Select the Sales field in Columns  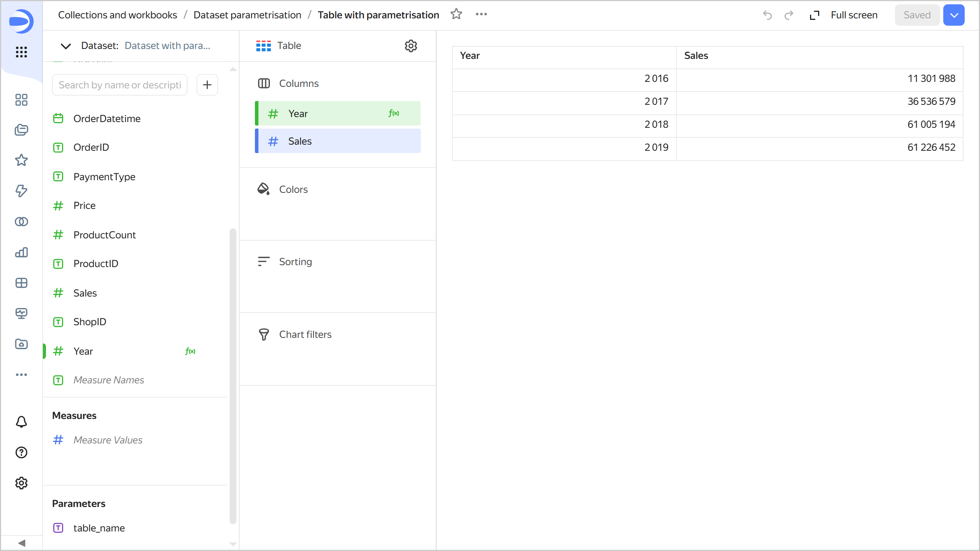[x=338, y=141]
